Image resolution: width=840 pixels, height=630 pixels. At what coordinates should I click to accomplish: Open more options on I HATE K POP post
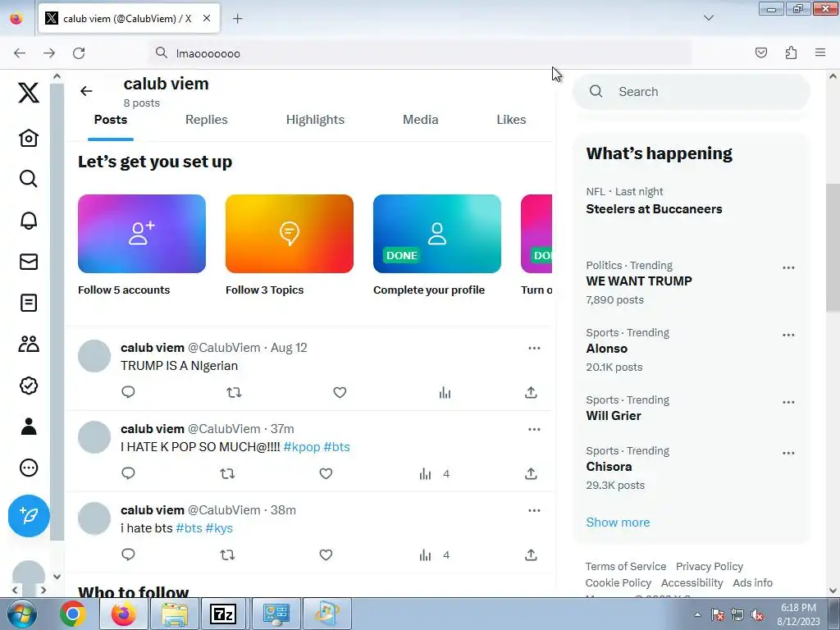(534, 429)
